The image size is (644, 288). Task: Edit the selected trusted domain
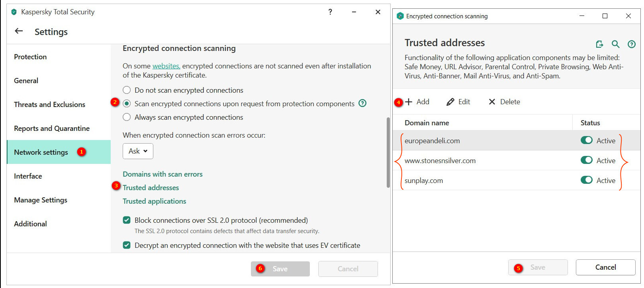[x=458, y=102]
